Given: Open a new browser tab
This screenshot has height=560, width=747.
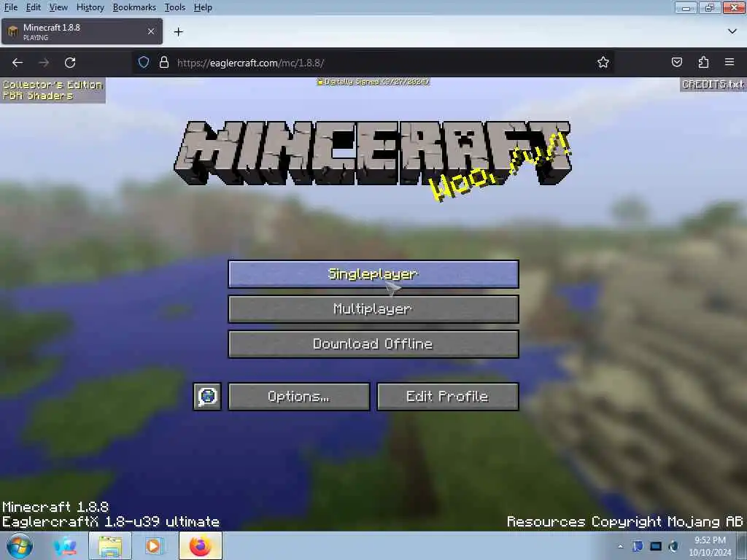Looking at the screenshot, I should 178,32.
